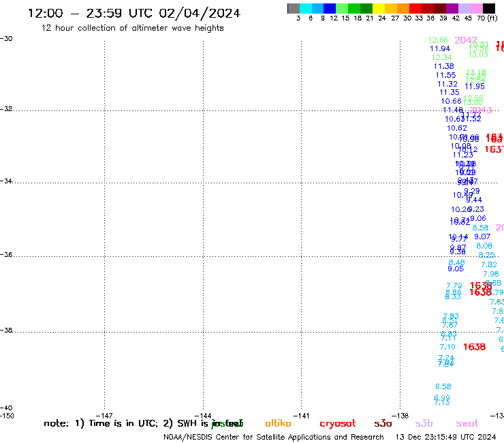
Task: Click the swot pass label '2042'
Action: [x=466, y=40]
